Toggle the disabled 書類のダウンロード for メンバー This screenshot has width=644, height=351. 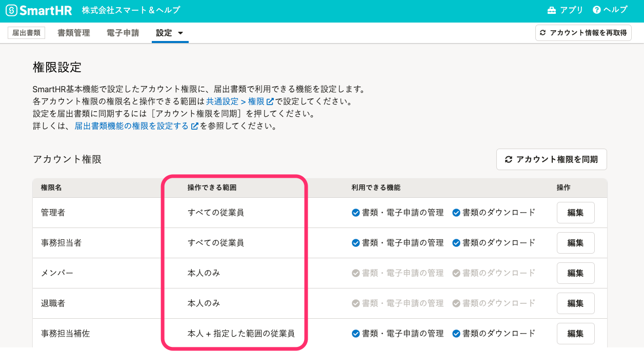(456, 273)
